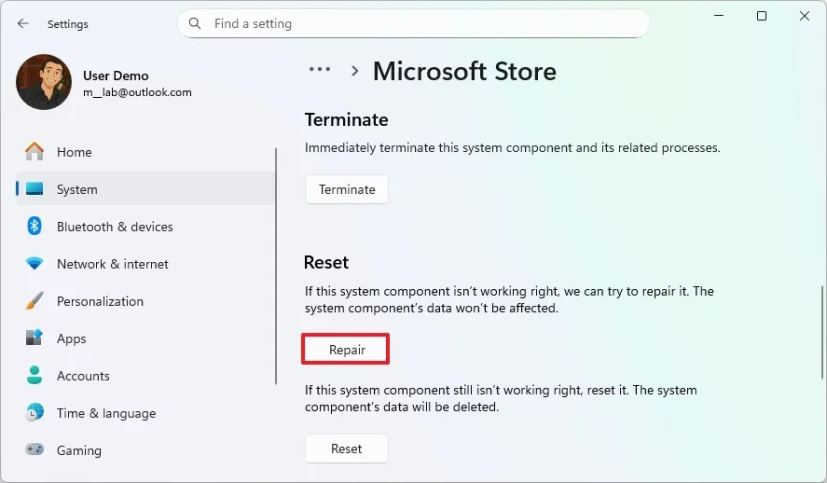Click the Terminate button
Viewport: 827px width, 483px height.
pos(347,189)
